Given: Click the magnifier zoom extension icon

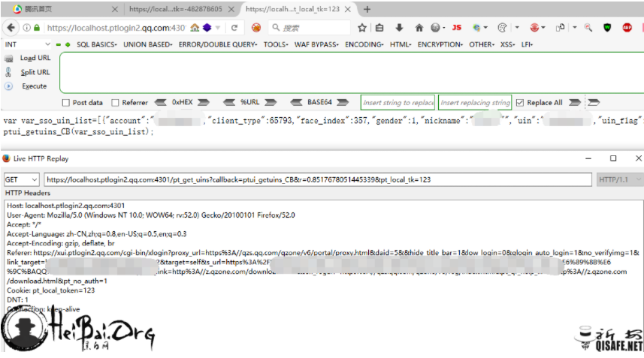Looking at the screenshot, I should point(588,28).
